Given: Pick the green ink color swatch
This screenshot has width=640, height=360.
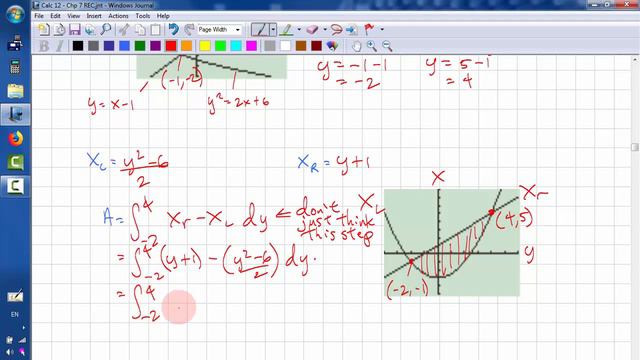Looking at the screenshot, I should click(x=140, y=46).
